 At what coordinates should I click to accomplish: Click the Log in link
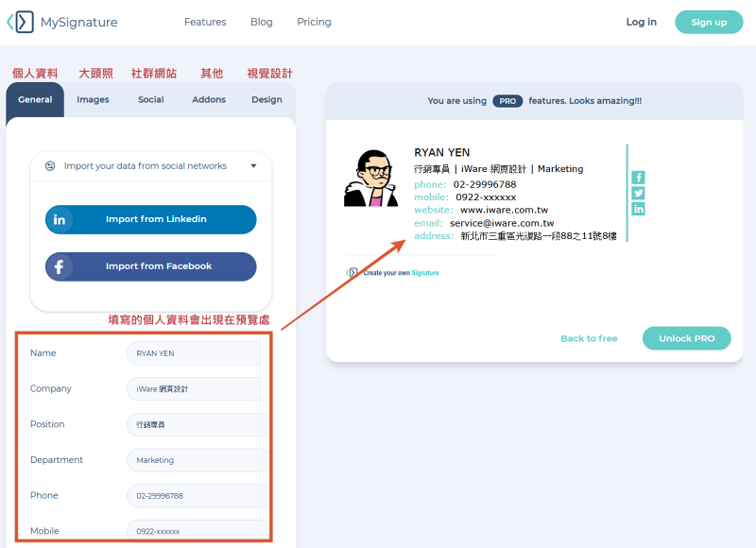point(642,22)
